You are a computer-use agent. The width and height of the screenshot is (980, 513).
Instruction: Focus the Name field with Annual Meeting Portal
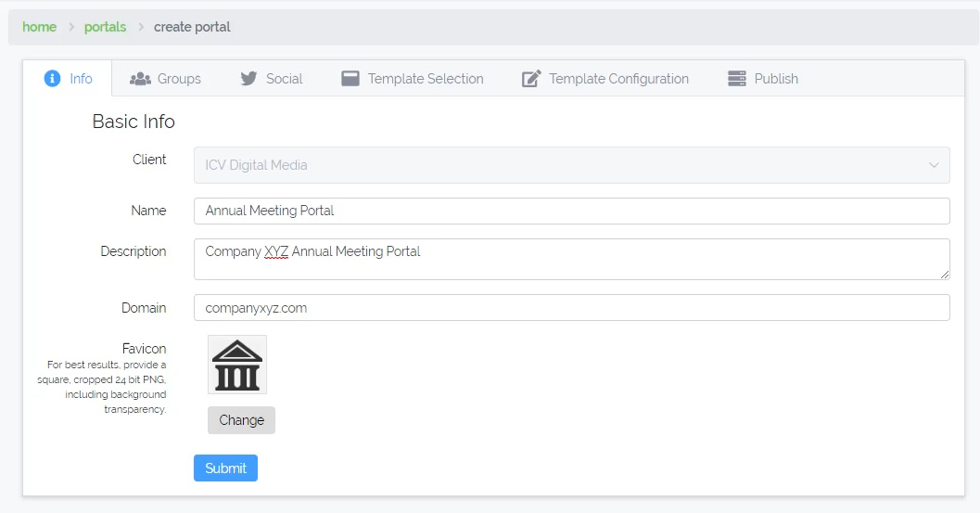point(571,211)
